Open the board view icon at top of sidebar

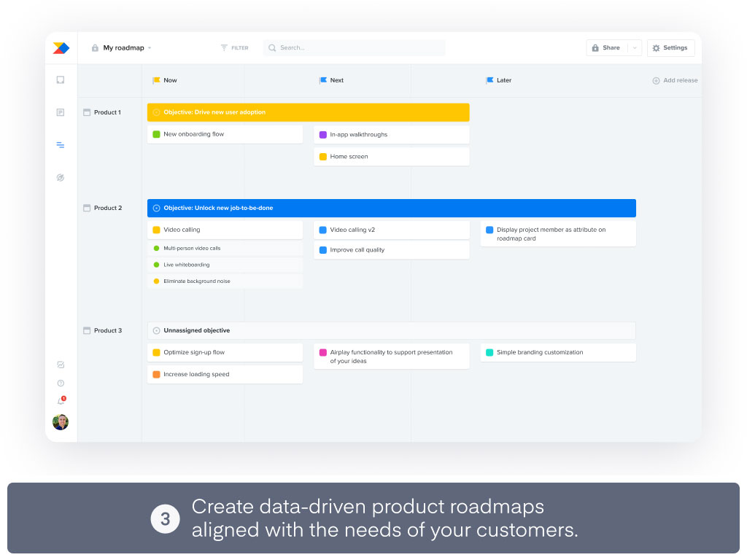point(61,80)
